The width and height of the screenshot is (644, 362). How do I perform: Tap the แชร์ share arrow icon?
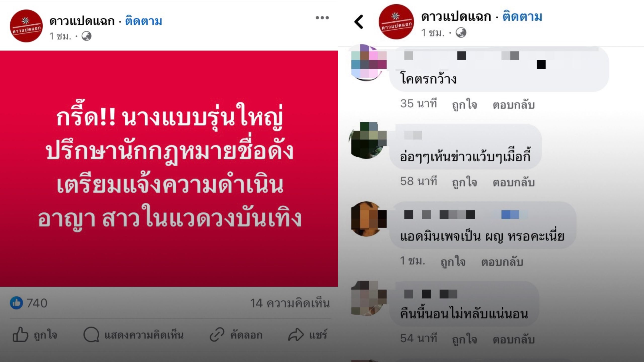tap(296, 334)
